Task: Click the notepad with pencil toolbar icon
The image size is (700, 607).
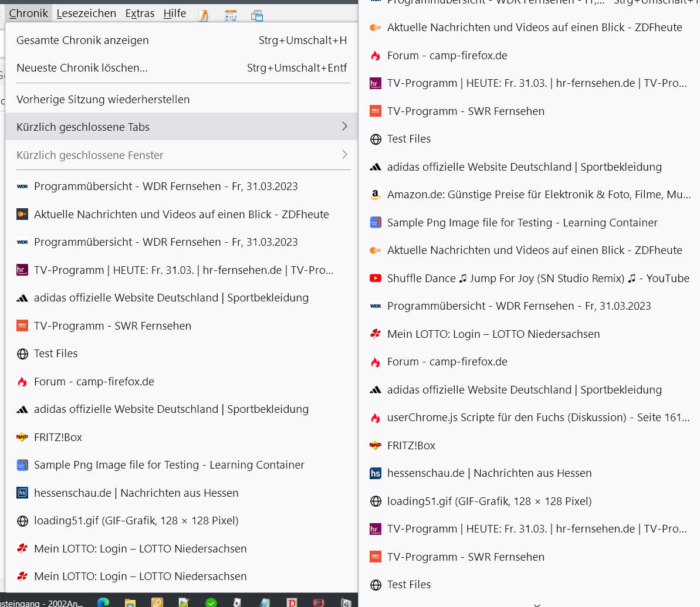Action: point(204,15)
